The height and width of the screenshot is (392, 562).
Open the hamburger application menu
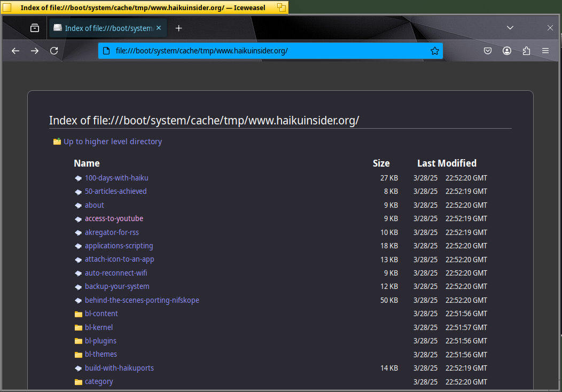[545, 51]
